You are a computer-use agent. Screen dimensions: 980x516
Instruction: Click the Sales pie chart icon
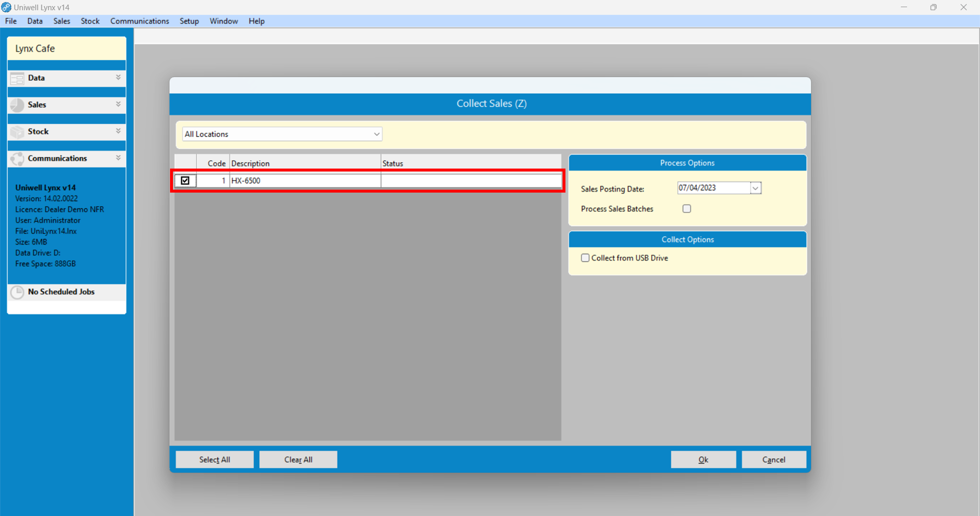[17, 105]
